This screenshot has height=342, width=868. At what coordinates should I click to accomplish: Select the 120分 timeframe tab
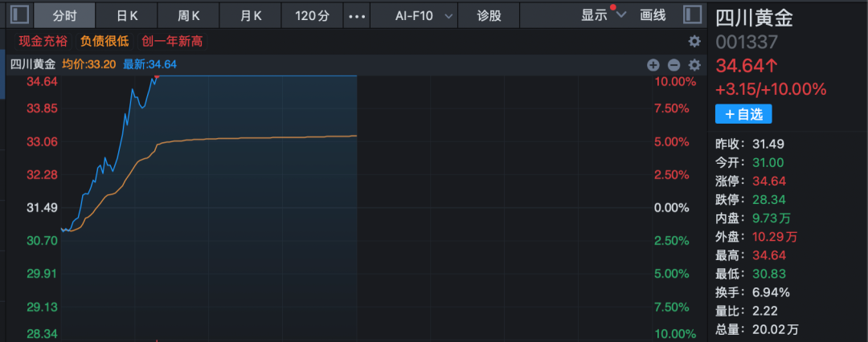click(312, 15)
